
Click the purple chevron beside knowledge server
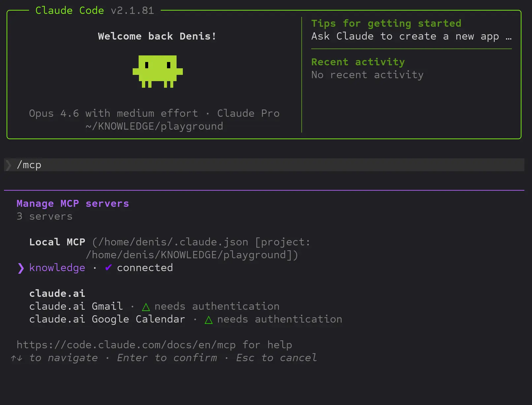coord(20,268)
